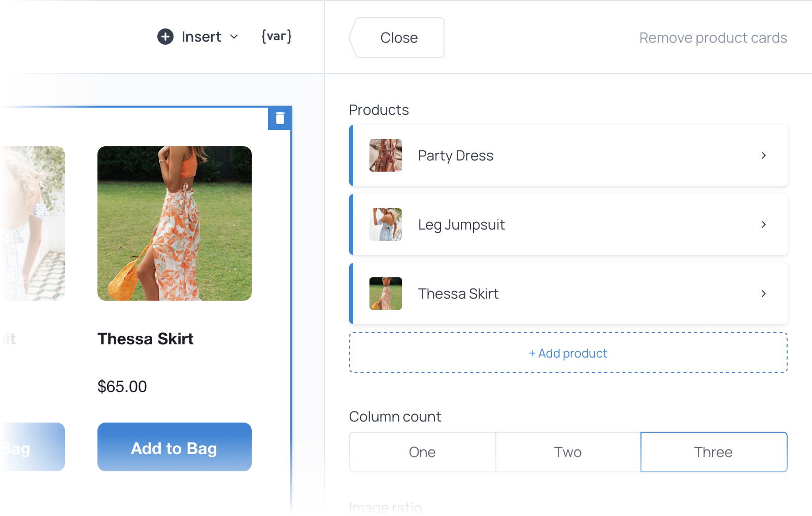Open the Products section header
This screenshot has height=516, width=812.
click(379, 110)
